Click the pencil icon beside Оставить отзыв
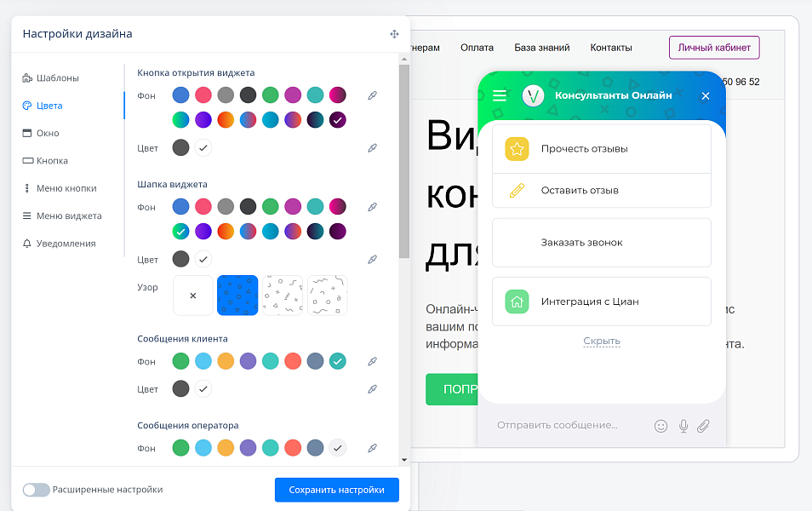Screen dimensions: 812x511 pyautogui.click(x=515, y=191)
